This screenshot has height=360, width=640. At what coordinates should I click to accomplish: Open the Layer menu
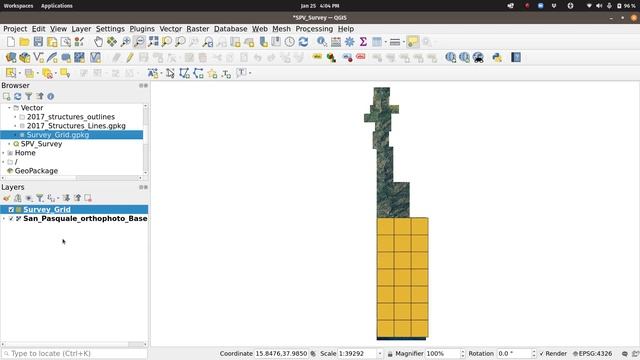(x=81, y=29)
